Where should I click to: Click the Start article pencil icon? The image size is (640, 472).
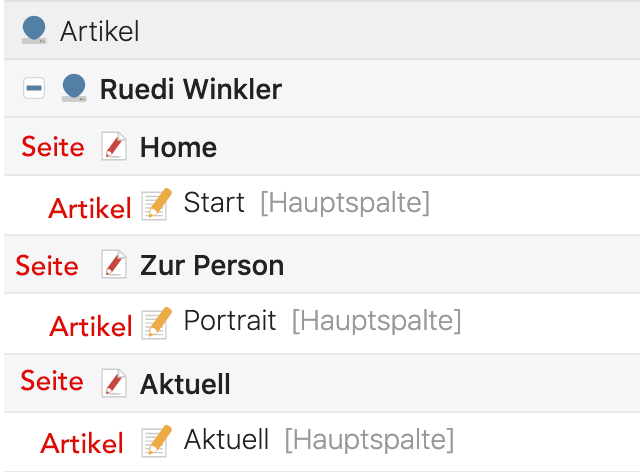click(156, 203)
